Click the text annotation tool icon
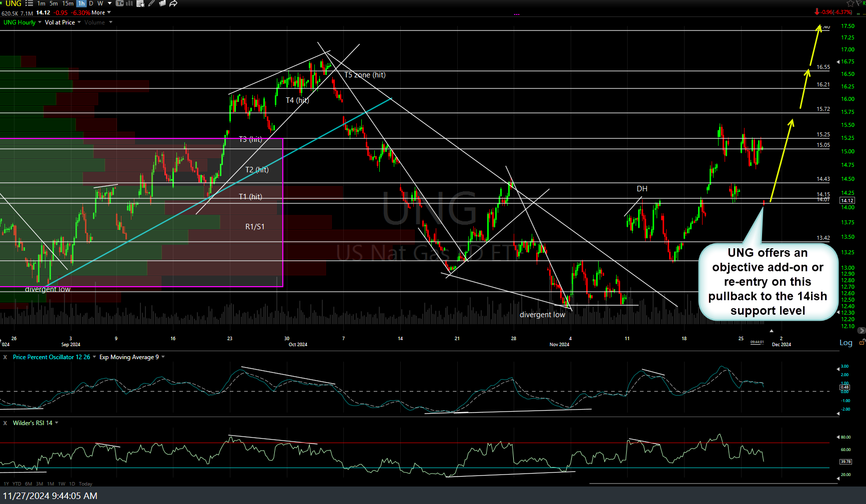The image size is (866, 504). click(120, 3)
